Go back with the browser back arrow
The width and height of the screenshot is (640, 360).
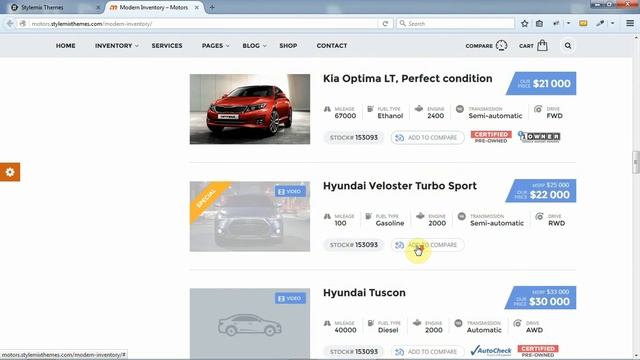10,24
